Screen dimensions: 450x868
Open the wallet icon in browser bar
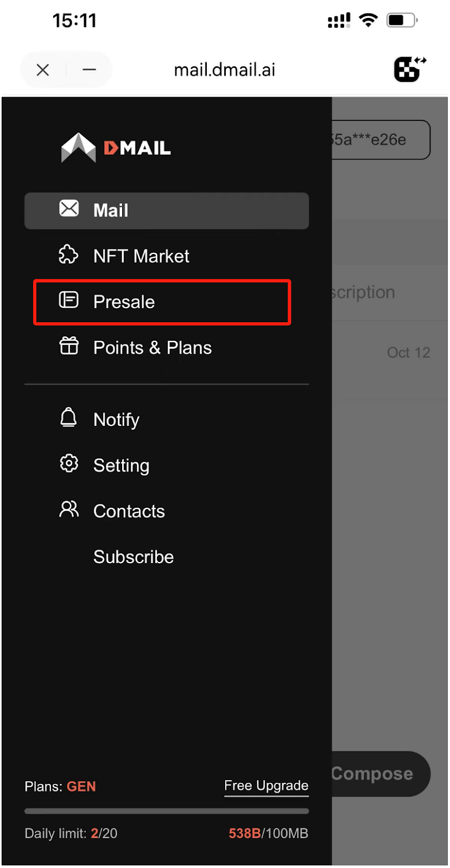click(x=410, y=69)
